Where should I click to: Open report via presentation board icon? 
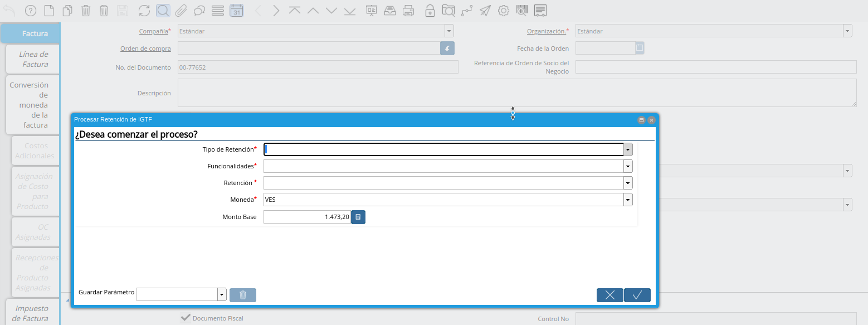pyautogui.click(x=372, y=10)
